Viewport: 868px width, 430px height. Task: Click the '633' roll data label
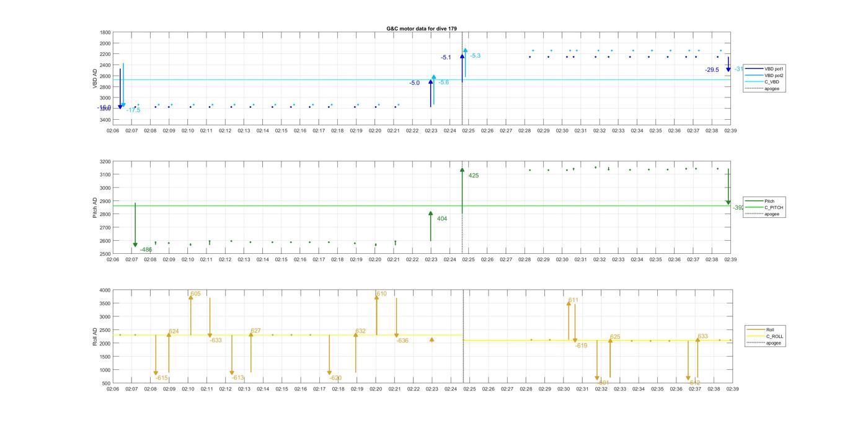pos(702,337)
